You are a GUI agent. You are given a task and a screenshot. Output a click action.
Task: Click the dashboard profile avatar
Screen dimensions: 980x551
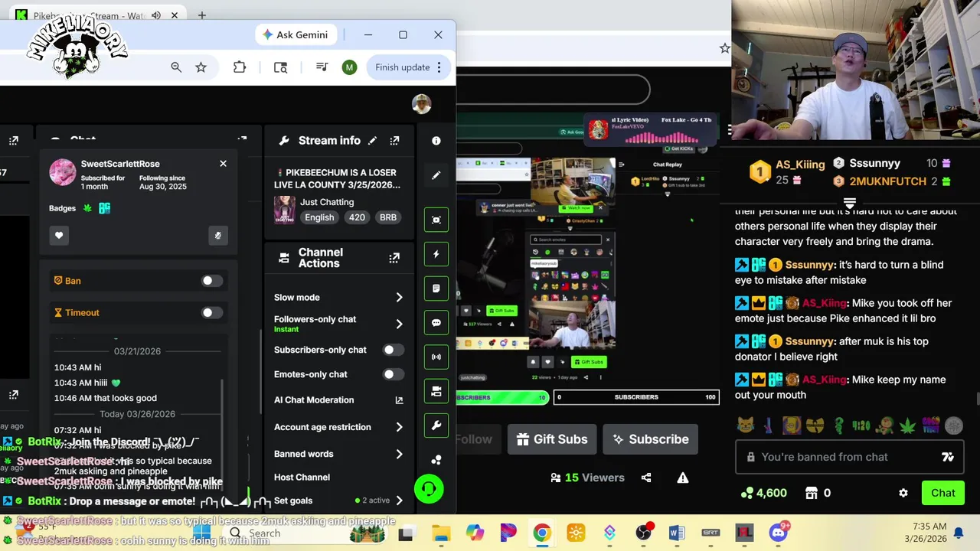tap(421, 104)
